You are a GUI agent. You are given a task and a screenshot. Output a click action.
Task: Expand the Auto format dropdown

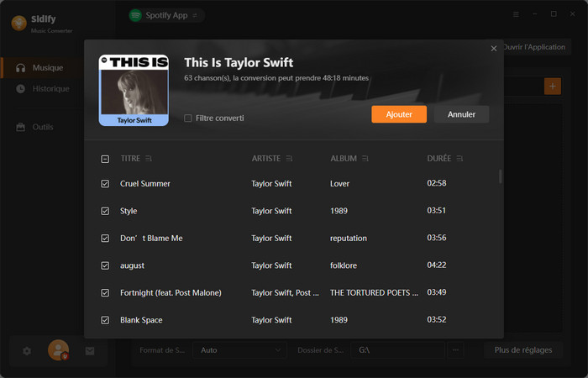(240, 350)
